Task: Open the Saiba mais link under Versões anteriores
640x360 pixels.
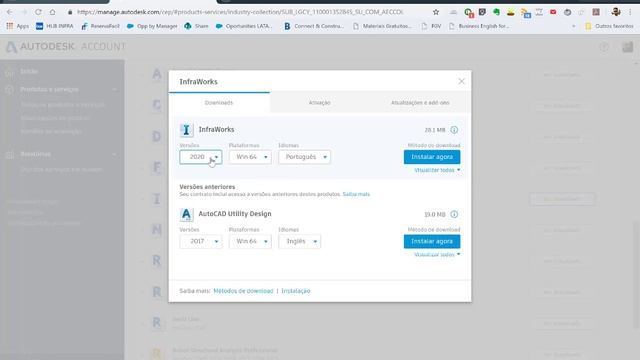Action: click(356, 194)
